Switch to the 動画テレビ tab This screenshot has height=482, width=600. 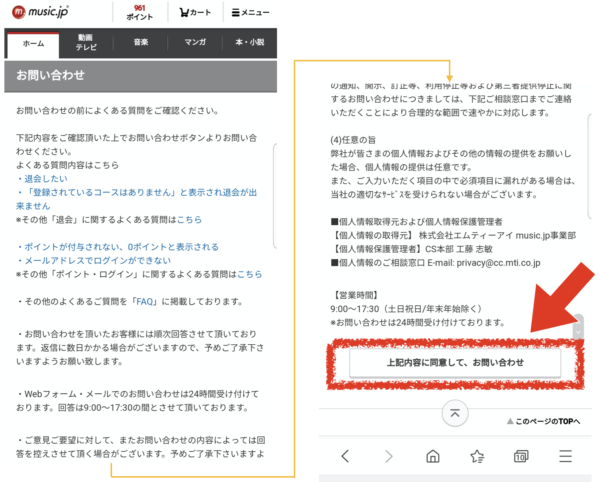[86, 44]
